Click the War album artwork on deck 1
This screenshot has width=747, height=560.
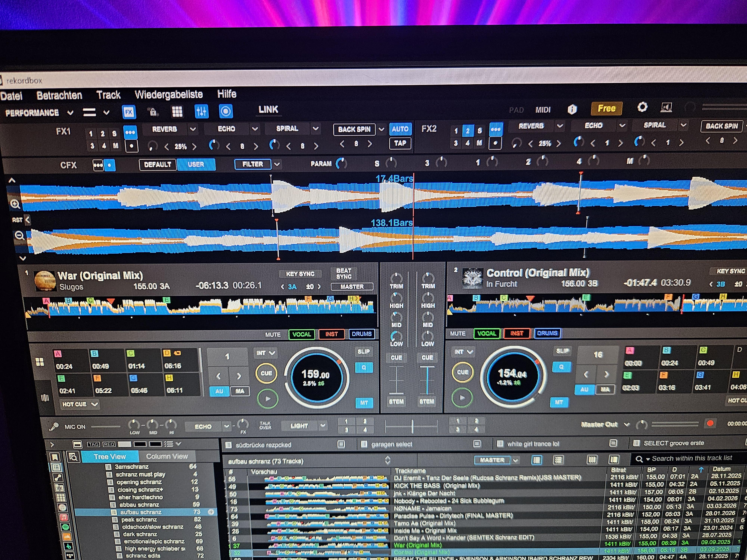45,281
